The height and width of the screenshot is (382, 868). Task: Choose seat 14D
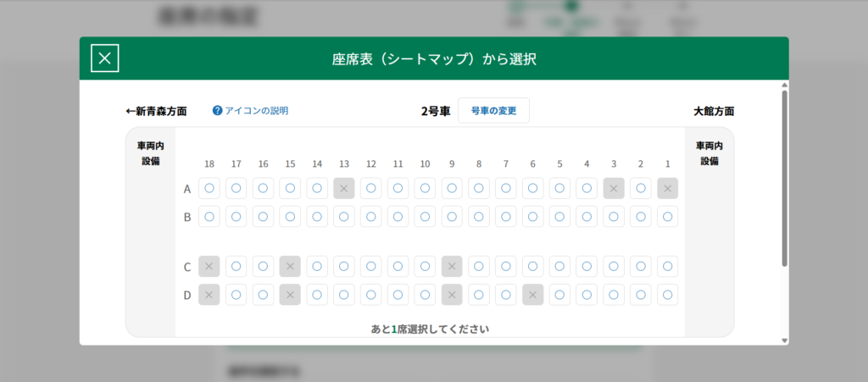317,295
